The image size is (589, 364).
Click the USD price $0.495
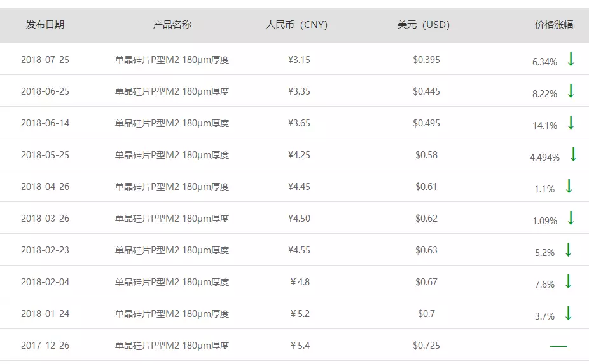click(426, 123)
